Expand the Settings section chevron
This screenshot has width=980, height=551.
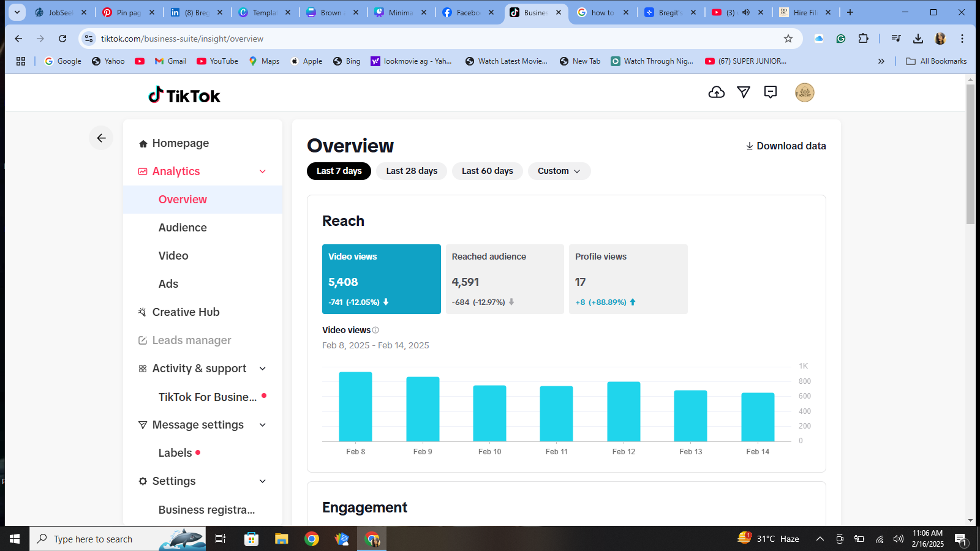263,481
